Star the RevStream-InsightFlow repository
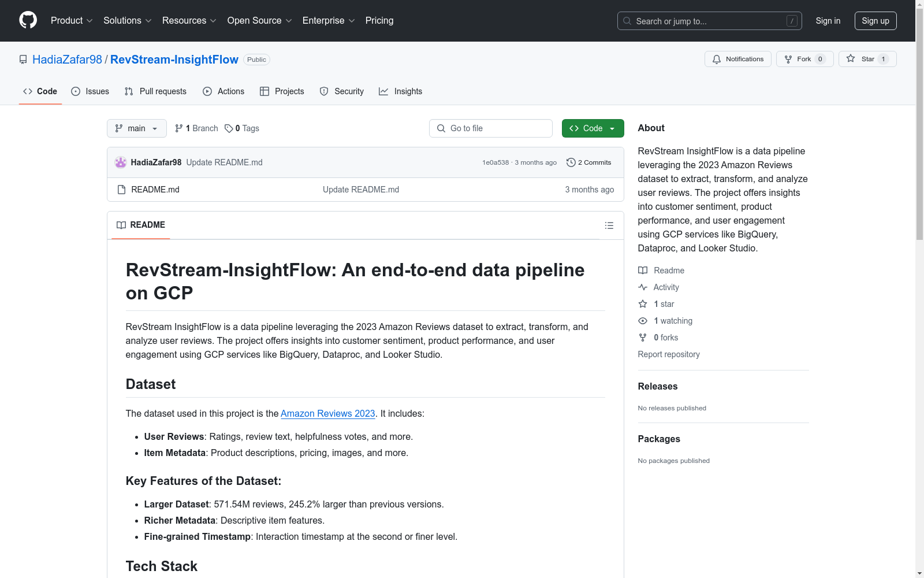Image resolution: width=924 pixels, height=578 pixels. tap(860, 59)
